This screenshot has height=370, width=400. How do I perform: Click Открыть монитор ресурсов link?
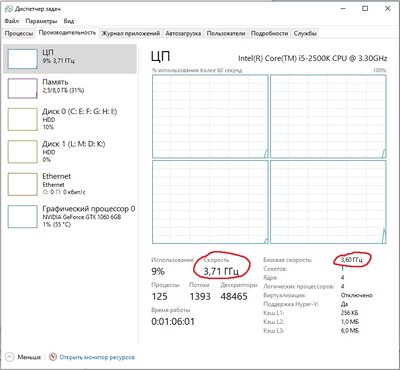pyautogui.click(x=97, y=357)
